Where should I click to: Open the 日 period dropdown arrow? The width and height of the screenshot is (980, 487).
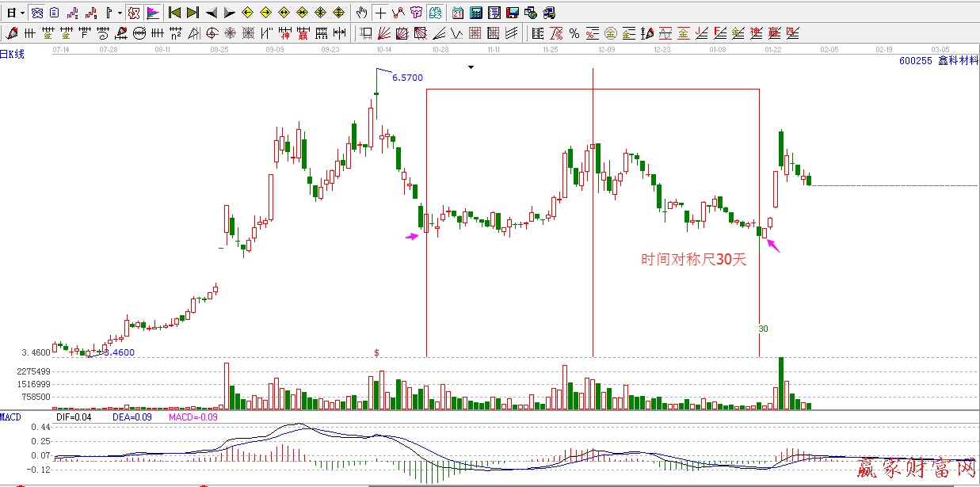click(x=21, y=13)
